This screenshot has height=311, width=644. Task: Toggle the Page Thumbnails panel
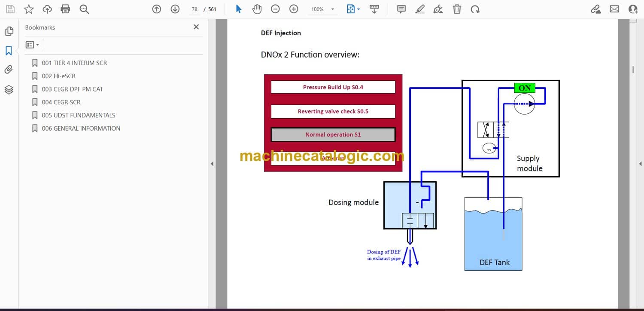coord(9,31)
